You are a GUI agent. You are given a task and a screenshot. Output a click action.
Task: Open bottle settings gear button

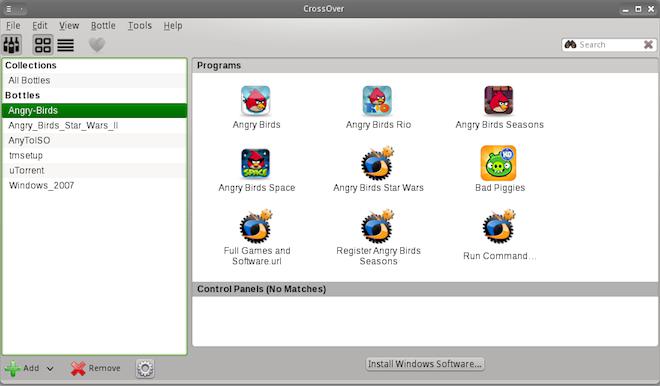145,369
